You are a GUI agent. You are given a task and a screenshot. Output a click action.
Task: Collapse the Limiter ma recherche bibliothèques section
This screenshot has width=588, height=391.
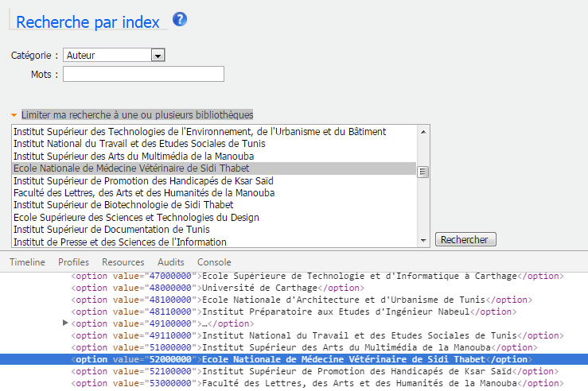[137, 114]
